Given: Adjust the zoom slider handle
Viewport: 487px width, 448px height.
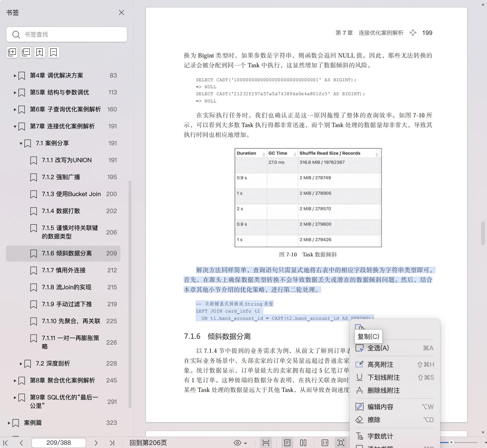Looking at the screenshot, I should click(x=451, y=443).
